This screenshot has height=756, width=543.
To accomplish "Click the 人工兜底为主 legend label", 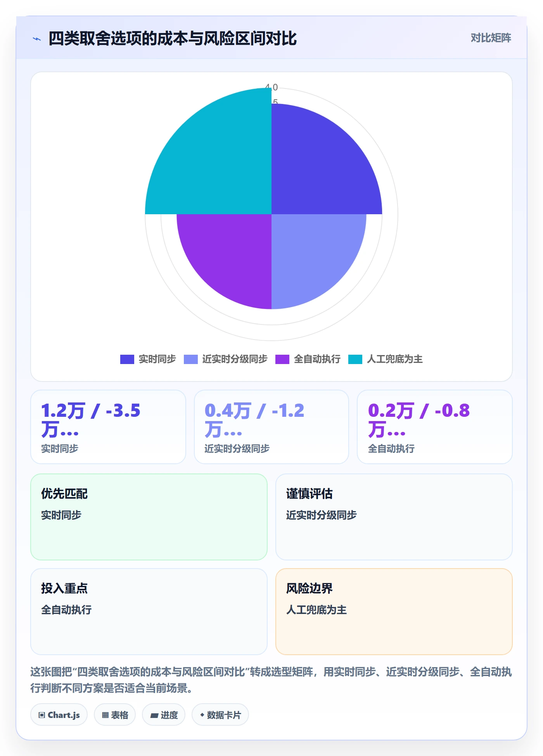I will tap(395, 359).
